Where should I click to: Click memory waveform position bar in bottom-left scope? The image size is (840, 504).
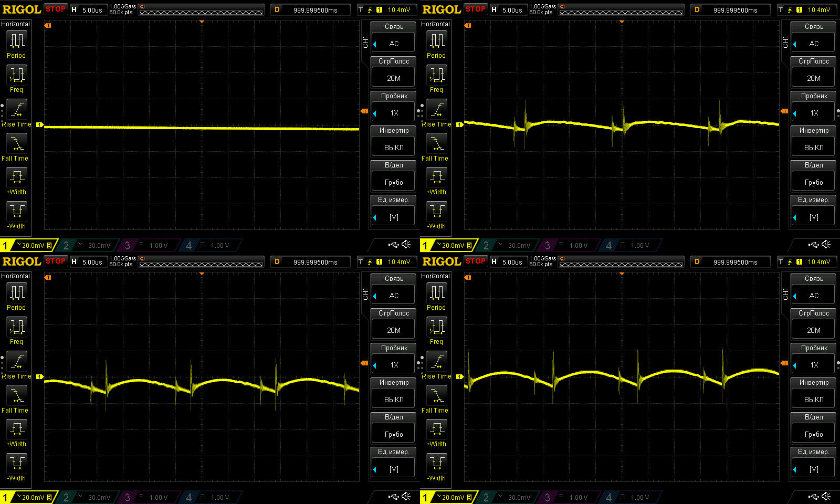[201, 262]
